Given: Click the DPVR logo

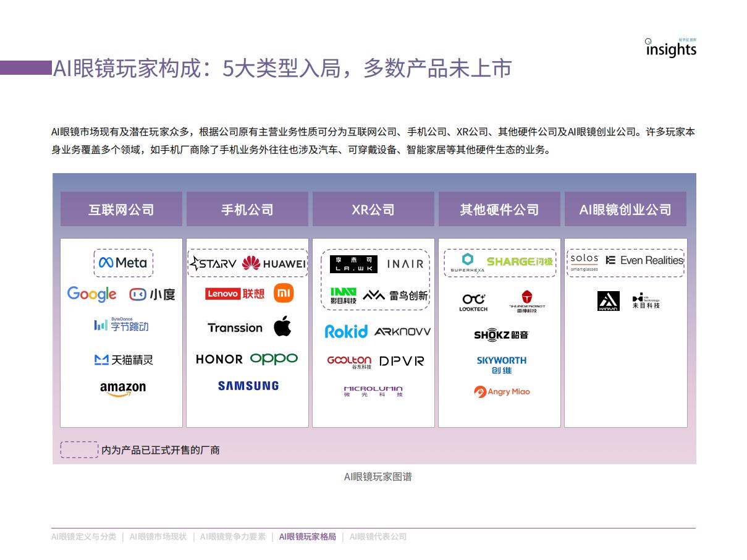Looking at the screenshot, I should (x=402, y=361).
